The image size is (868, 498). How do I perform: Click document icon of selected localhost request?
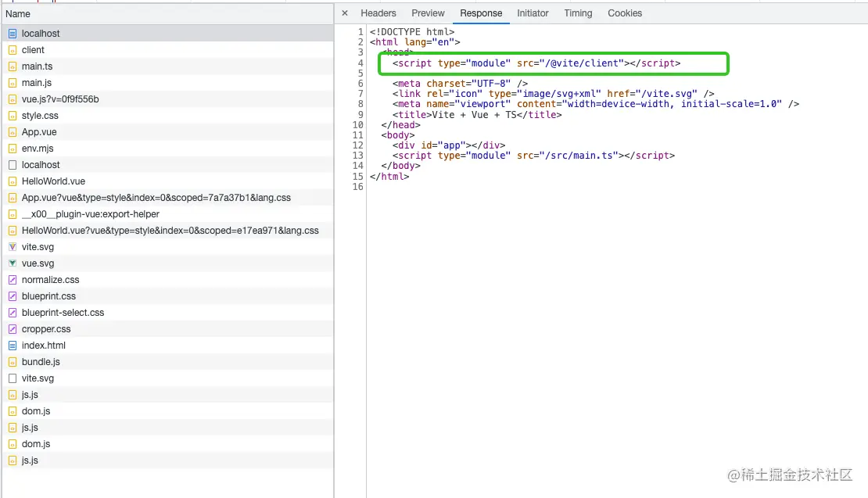13,34
